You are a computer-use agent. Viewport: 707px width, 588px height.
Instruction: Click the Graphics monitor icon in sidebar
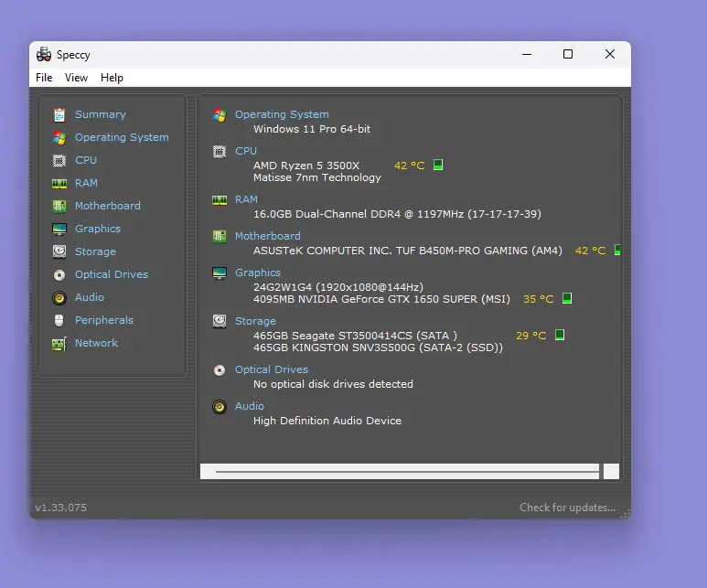click(59, 229)
